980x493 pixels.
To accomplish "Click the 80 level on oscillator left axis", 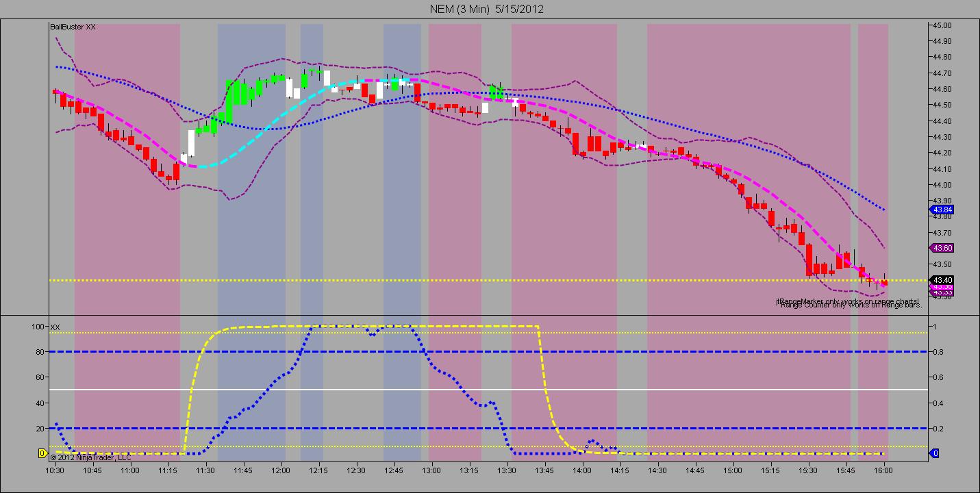I will pyautogui.click(x=40, y=352).
